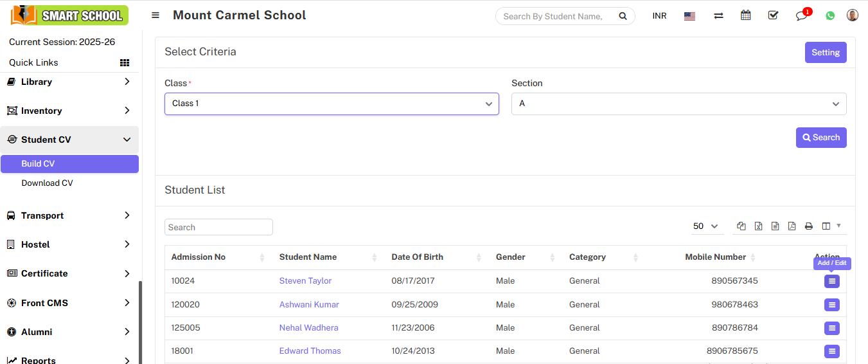Screen dimensions: 868x364
Task: Open Steven Taylor's student profile link
Action: [305, 281]
